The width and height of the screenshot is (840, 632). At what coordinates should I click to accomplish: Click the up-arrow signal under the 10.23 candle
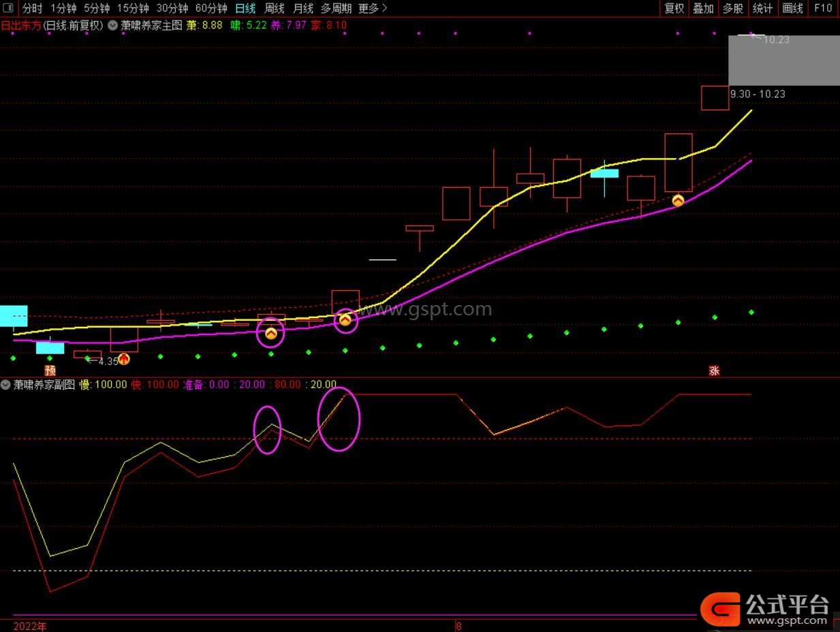tap(678, 200)
